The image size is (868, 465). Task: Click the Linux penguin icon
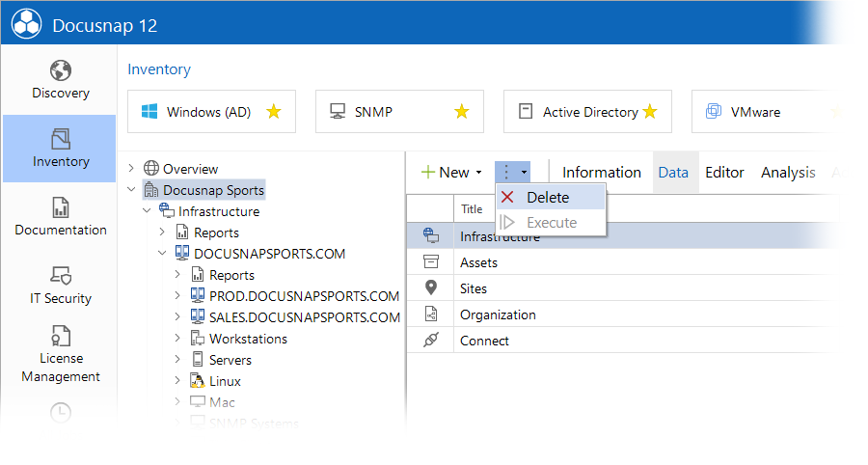click(198, 380)
